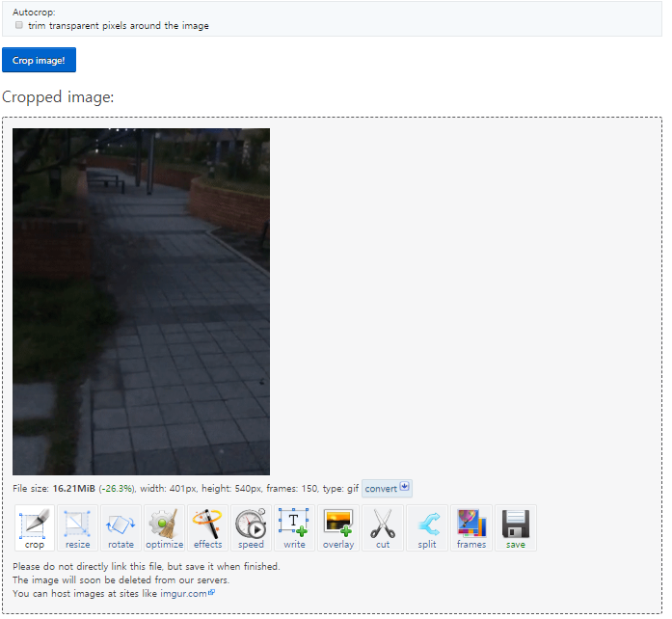The width and height of the screenshot is (672, 619).
Task: Select the crop tool icon
Action: (x=35, y=527)
